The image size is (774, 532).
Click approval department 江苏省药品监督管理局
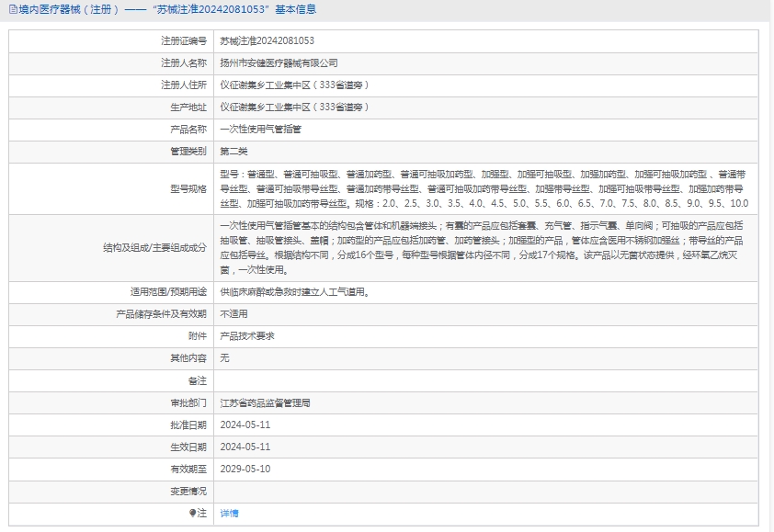pos(266,403)
